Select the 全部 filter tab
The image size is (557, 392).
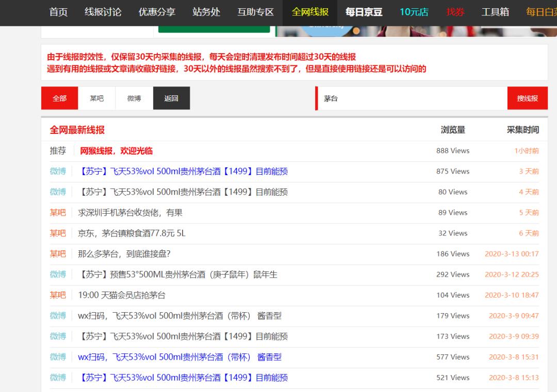59,98
